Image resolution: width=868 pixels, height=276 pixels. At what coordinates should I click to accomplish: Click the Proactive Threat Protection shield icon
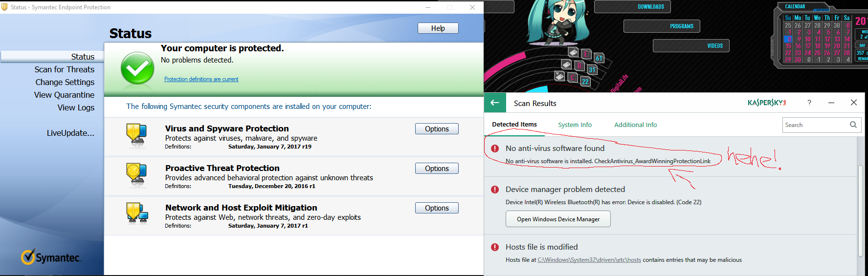point(136,175)
